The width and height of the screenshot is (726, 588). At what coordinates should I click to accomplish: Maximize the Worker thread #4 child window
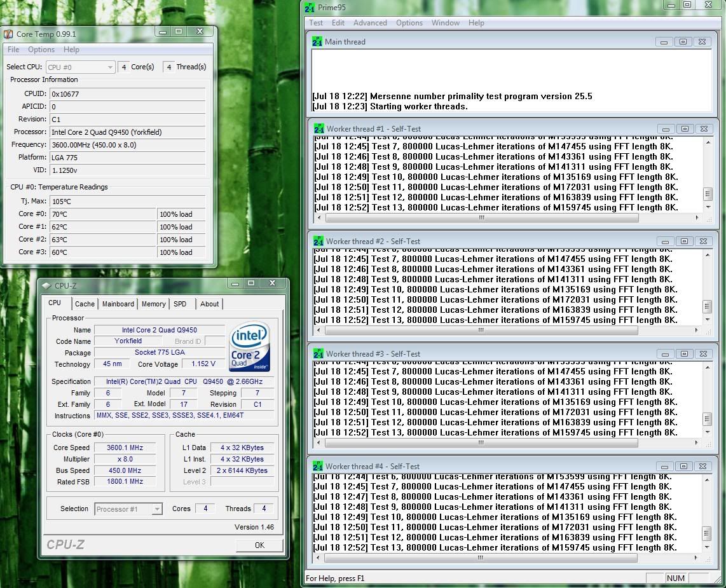(x=683, y=466)
